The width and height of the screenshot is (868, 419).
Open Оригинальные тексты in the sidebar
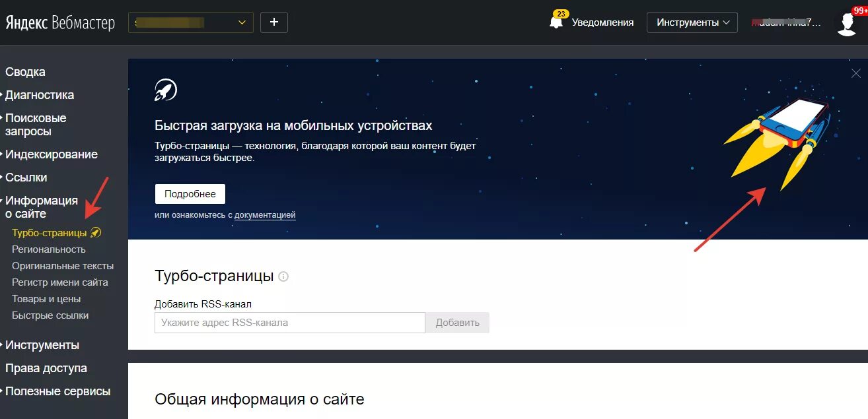(63, 266)
